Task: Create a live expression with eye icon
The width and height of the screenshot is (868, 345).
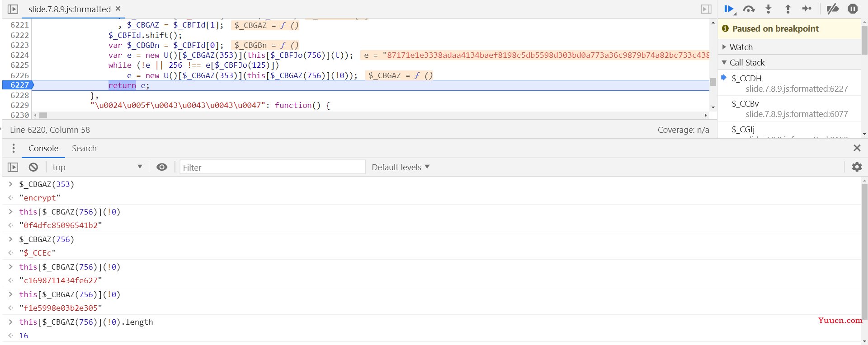Action: [162, 167]
